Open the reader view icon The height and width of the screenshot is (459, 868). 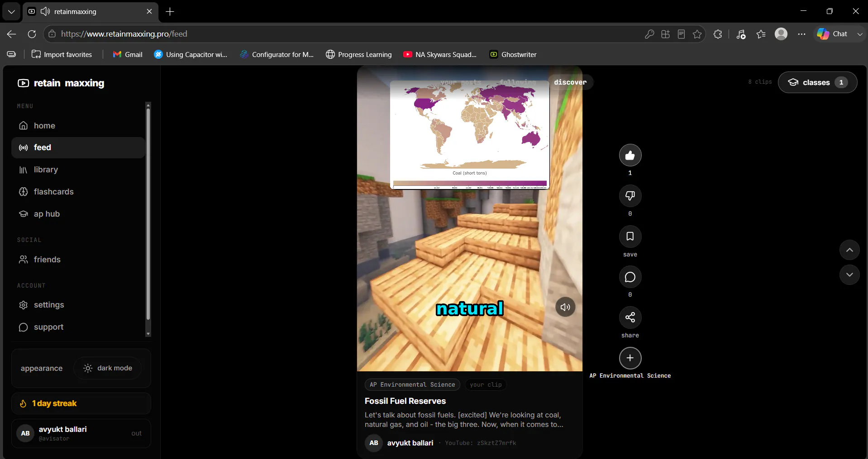[x=681, y=34]
